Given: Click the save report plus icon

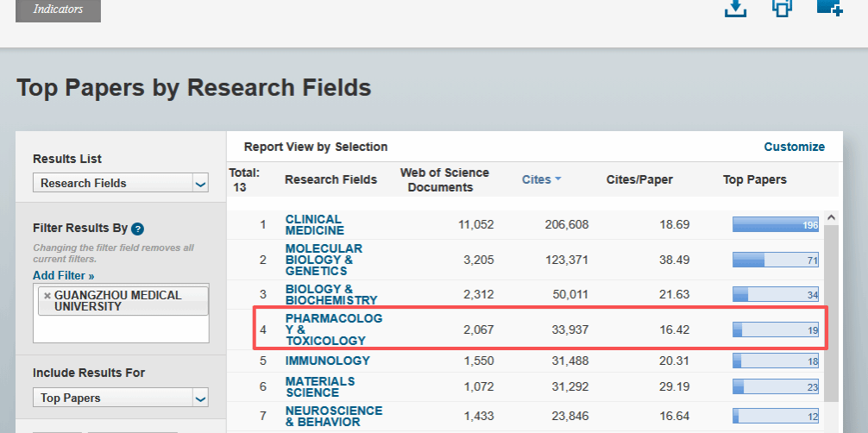Looking at the screenshot, I should click(829, 8).
